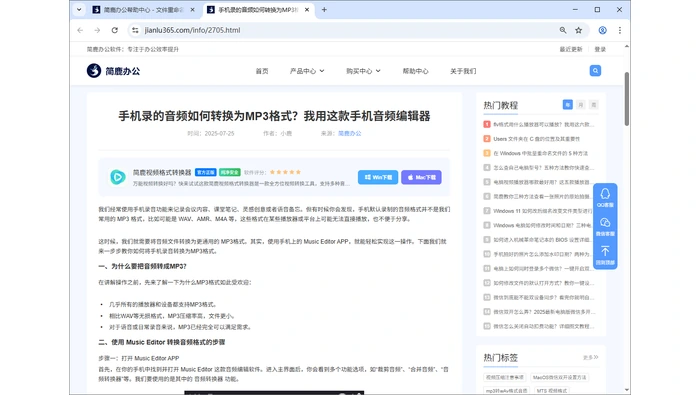Open tutorial '如何修改文件的默认打开方式'
The height and width of the screenshot is (395, 700).
[544, 283]
